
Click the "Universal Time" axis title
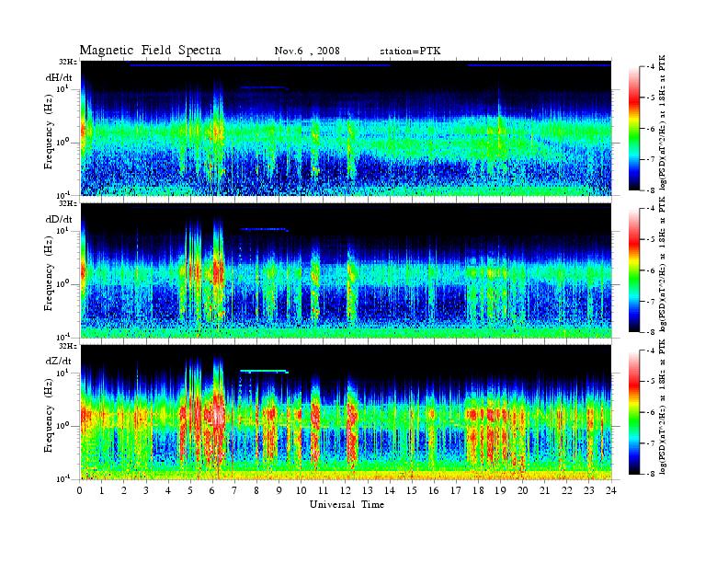tap(347, 504)
